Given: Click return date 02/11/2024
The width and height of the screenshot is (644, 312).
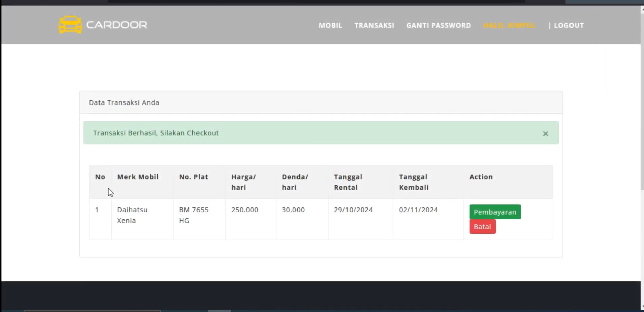Looking at the screenshot, I should 418,210.
